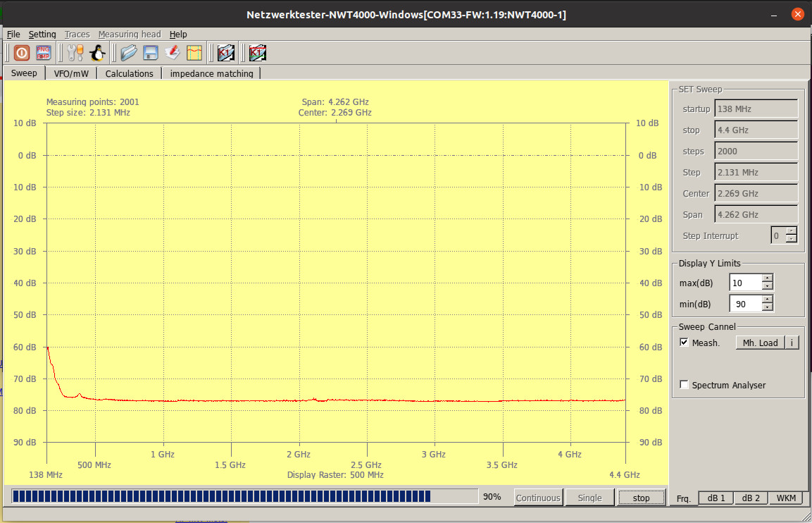Click the 'Center: 2.269 GHz' text above the graph
Screen dimensions: 812x523
[x=335, y=113]
